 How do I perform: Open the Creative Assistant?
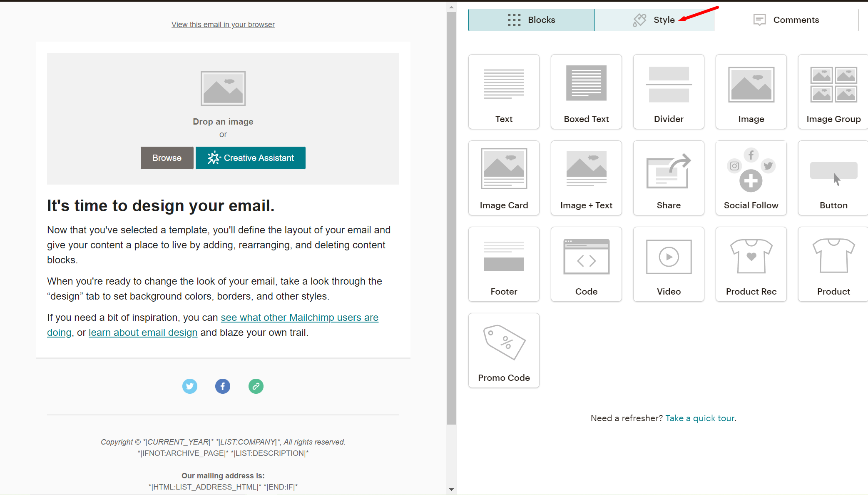pos(251,158)
